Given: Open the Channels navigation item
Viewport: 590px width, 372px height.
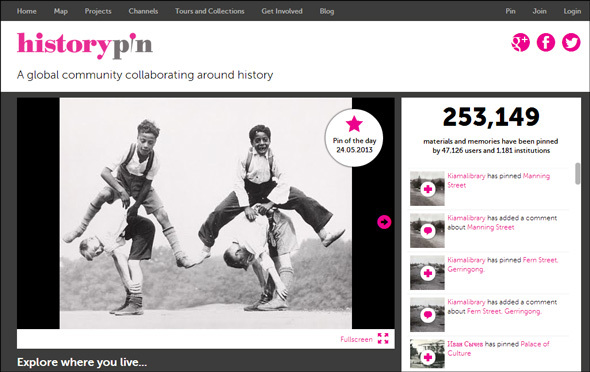Looking at the screenshot, I should point(143,11).
